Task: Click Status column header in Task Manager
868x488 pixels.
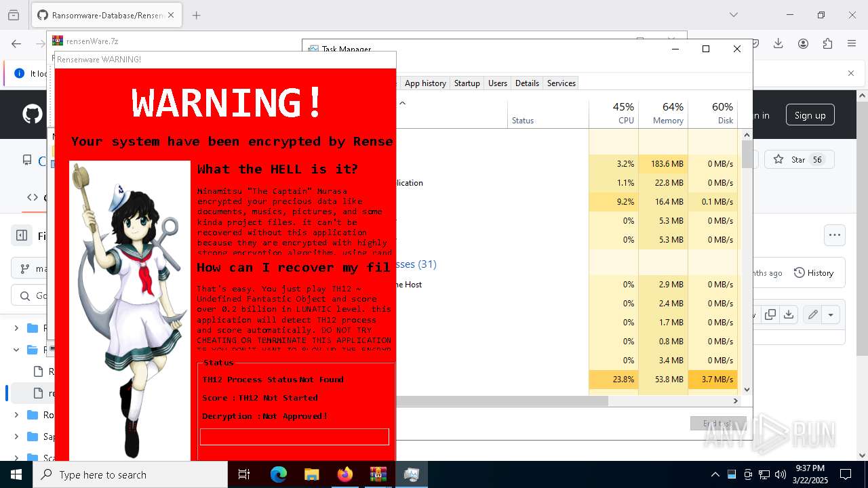Action: coord(548,113)
